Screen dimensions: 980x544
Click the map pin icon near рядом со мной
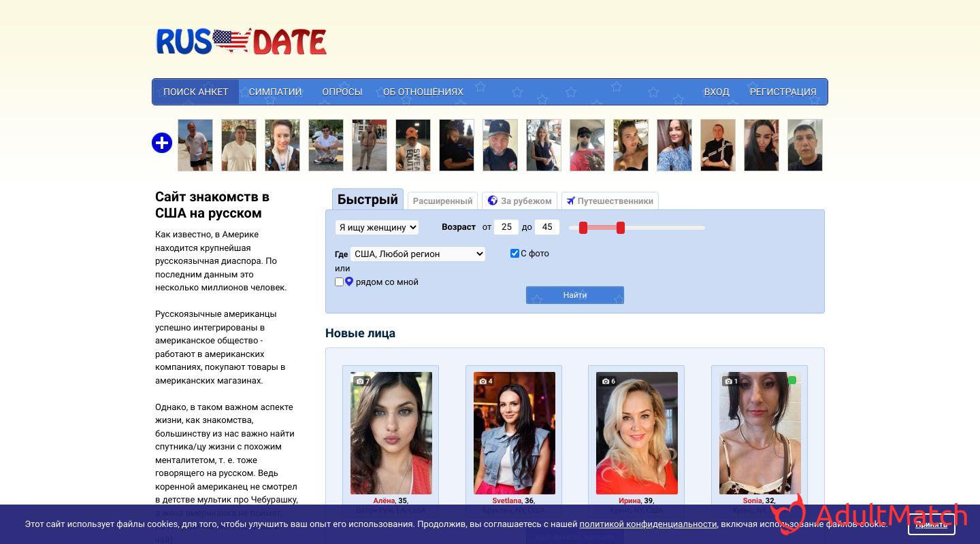[x=349, y=282]
